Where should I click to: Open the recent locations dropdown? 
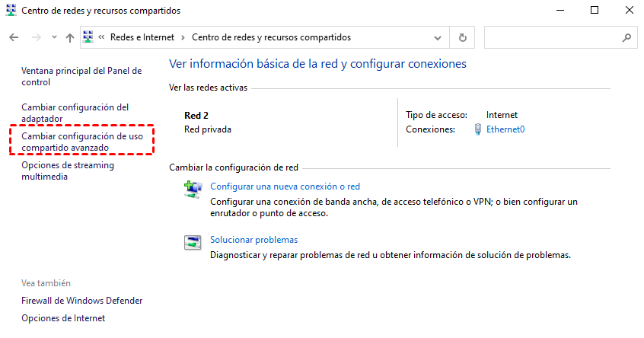tap(54, 37)
